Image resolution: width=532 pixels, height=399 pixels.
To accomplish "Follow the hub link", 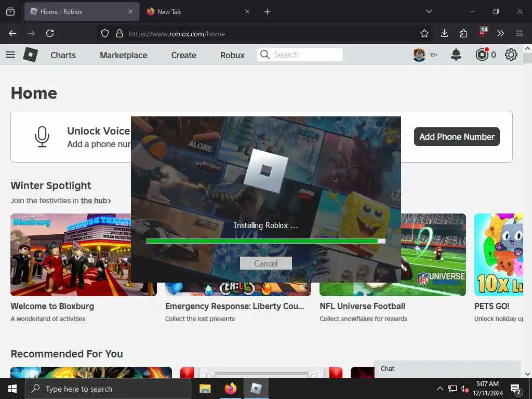I will click(x=94, y=201).
